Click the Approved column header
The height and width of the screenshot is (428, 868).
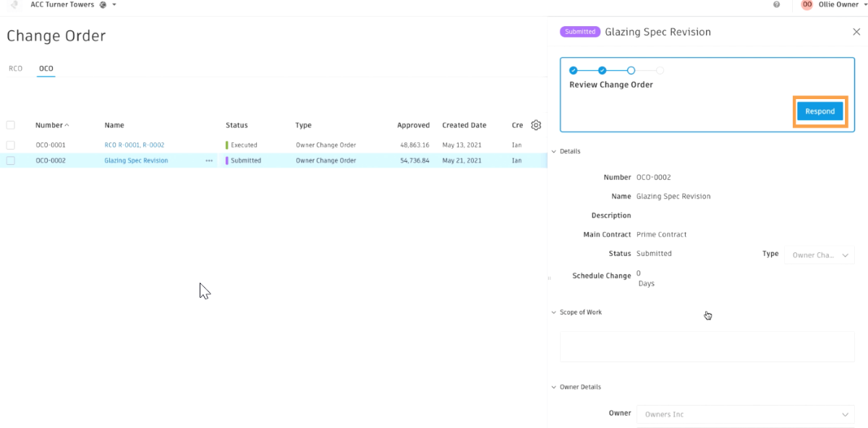(413, 125)
